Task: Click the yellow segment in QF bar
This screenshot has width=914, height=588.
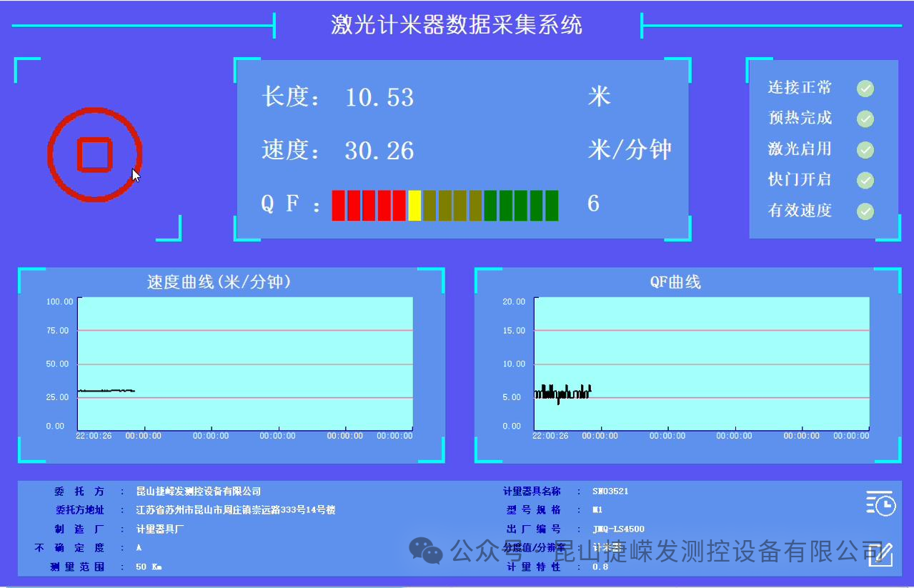Action: point(414,206)
